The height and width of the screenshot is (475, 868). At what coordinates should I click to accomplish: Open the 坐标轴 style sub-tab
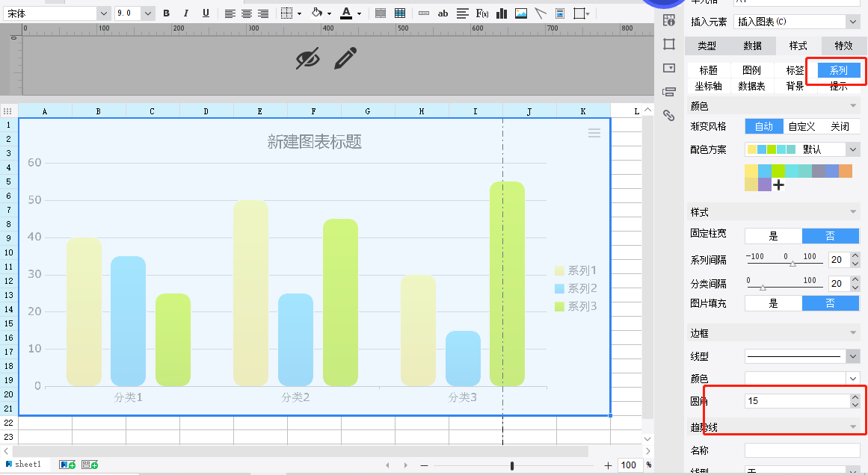pos(709,87)
